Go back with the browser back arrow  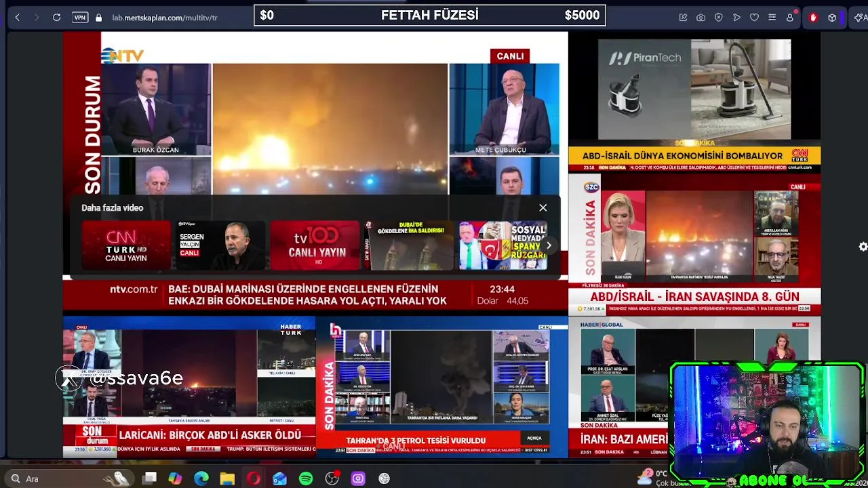(18, 18)
